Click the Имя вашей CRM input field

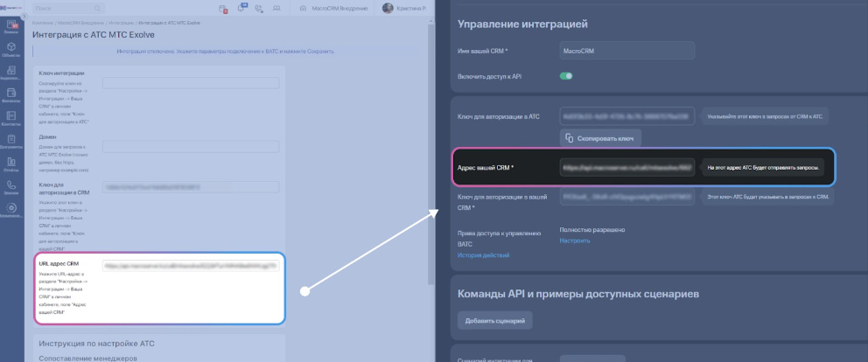(626, 52)
